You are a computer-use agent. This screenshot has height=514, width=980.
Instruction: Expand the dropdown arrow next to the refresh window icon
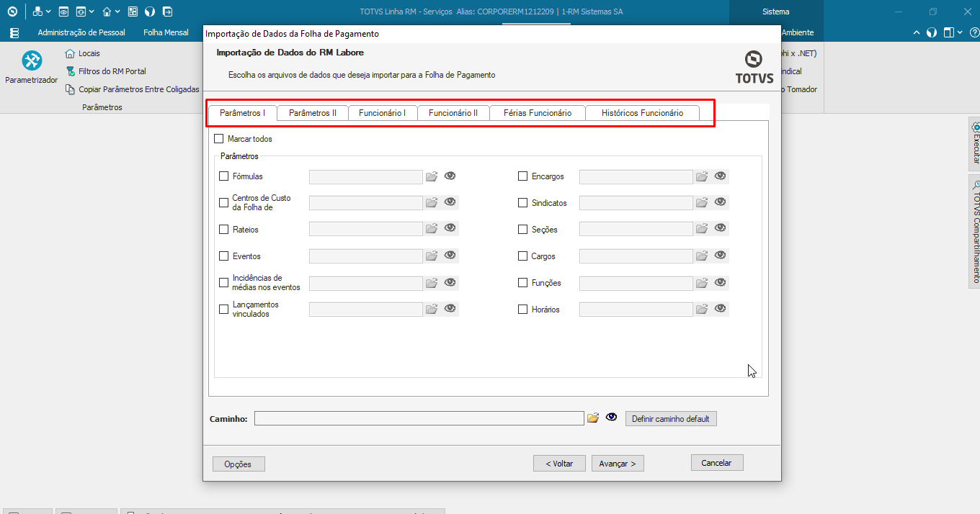tap(92, 12)
